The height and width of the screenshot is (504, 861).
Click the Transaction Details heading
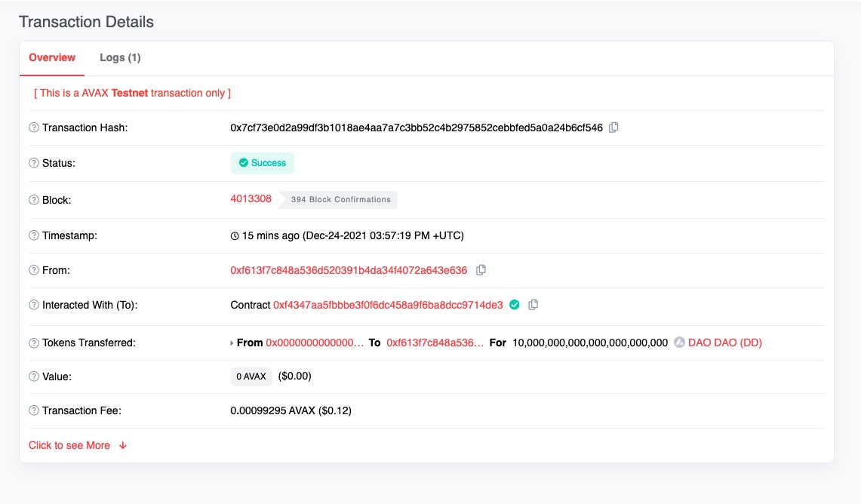tap(86, 22)
